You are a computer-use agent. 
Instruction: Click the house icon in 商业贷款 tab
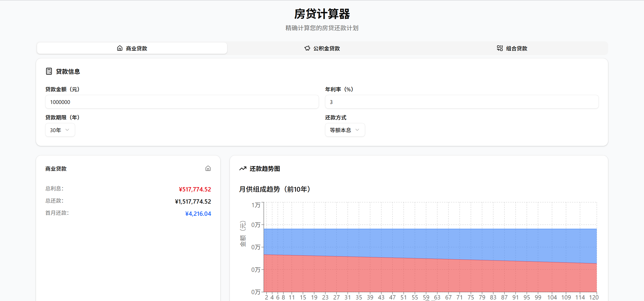coord(120,48)
